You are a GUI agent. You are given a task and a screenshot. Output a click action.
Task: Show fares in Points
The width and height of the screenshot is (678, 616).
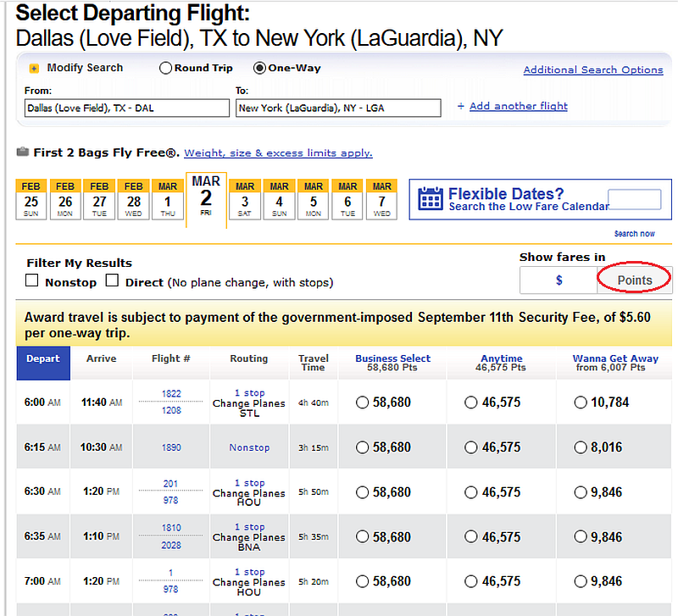click(x=634, y=280)
